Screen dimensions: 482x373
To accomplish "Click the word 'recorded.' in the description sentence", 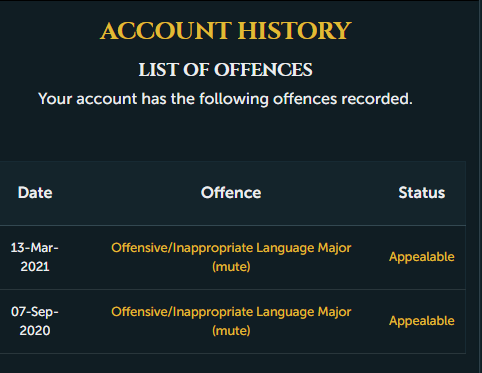I will click(x=377, y=99).
